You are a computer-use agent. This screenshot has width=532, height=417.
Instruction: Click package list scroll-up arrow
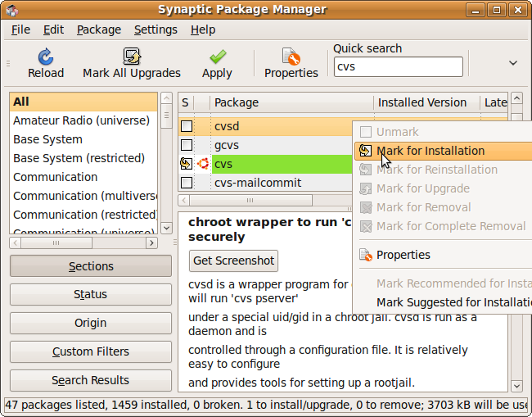(516, 98)
